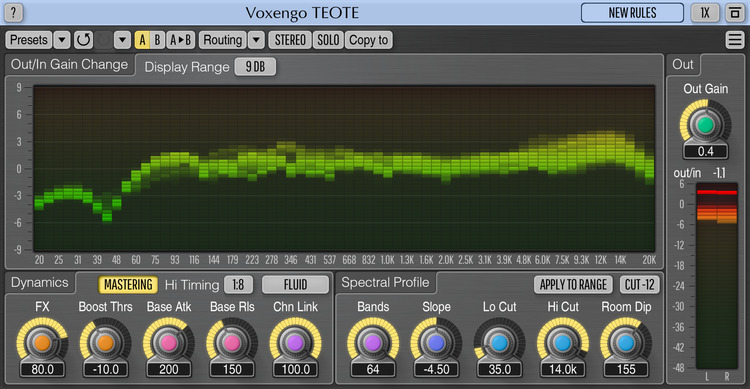
Task: Click the Lo Cut value 35.0
Action: [x=499, y=369]
